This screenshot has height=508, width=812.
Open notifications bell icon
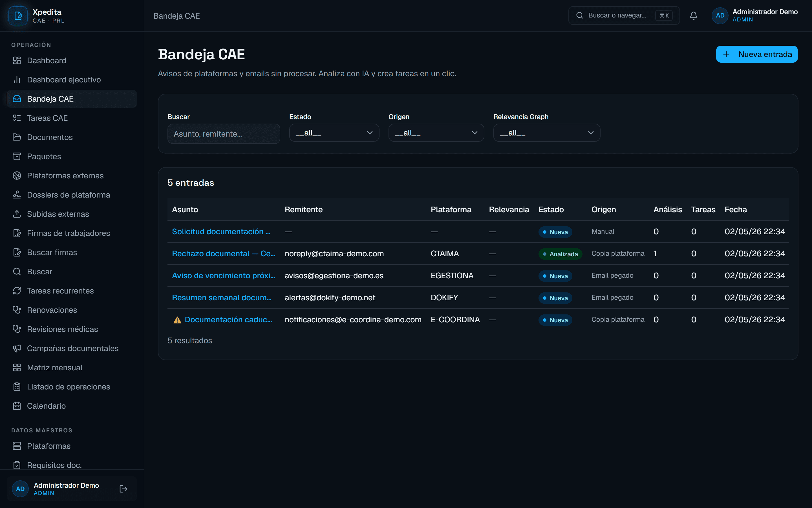coord(693,16)
